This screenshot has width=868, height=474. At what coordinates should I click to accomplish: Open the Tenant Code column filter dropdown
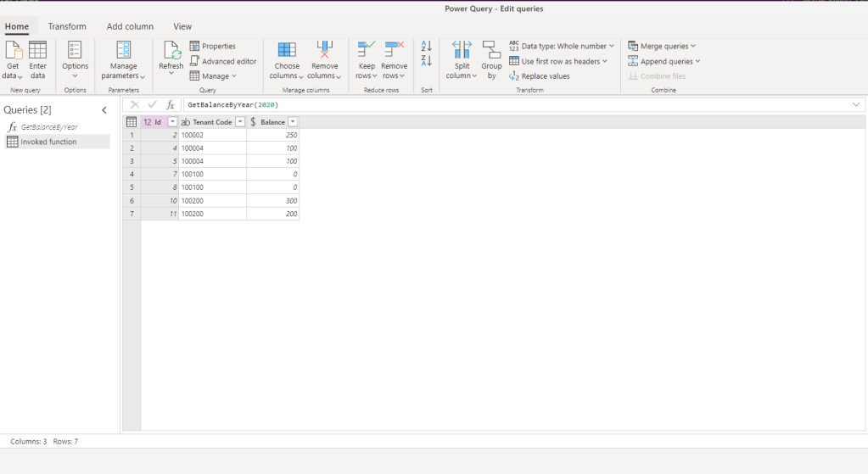(x=240, y=122)
